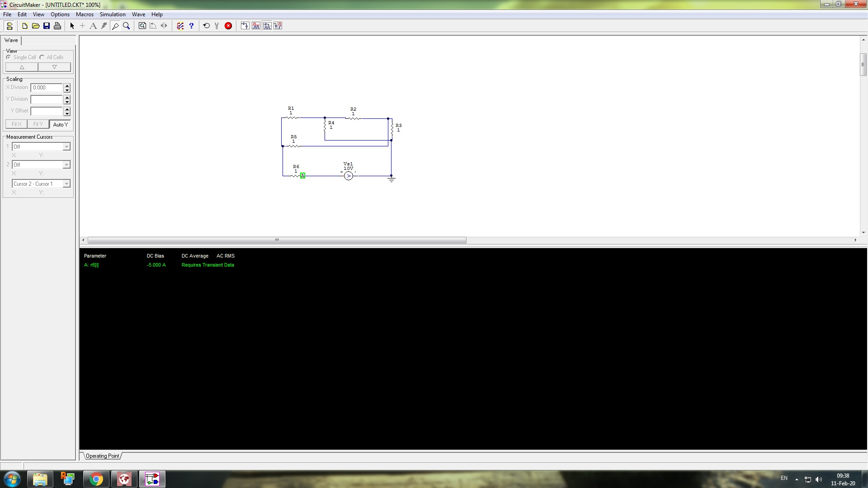Open Analyses setup wrench icon
868x488 pixels.
217,26
